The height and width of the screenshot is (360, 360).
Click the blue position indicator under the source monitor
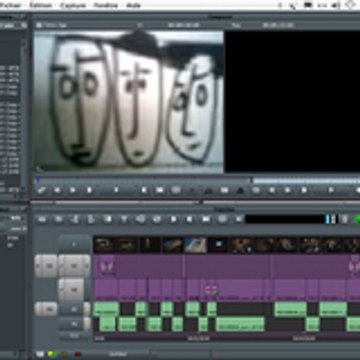tap(38, 181)
